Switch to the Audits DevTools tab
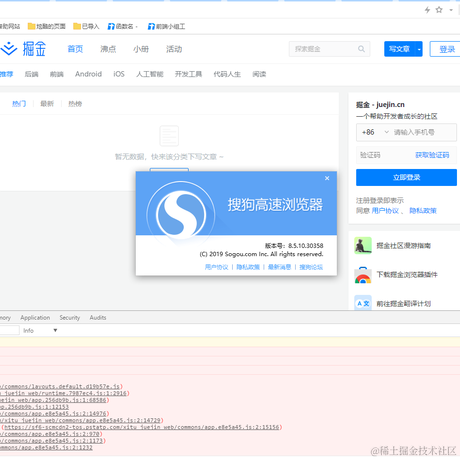This screenshot has width=460, height=460. pos(98,318)
